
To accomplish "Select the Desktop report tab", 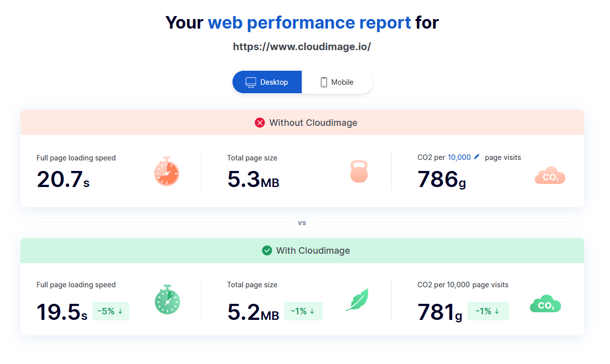I will coord(267,82).
